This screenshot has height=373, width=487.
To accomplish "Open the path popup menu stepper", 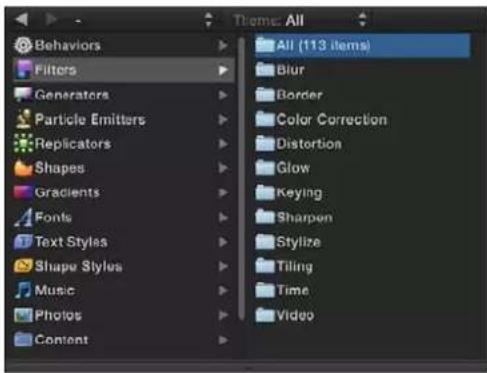I will [x=208, y=20].
